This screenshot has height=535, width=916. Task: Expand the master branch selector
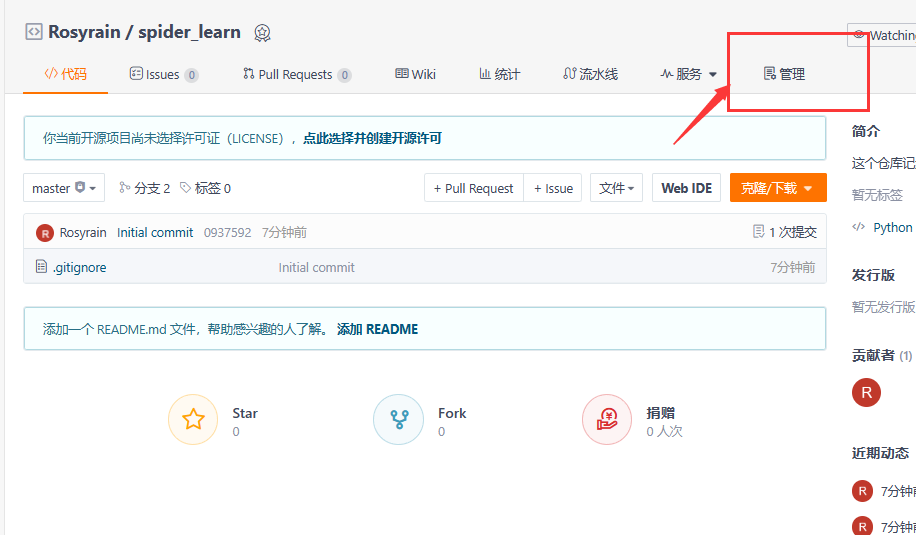64,187
